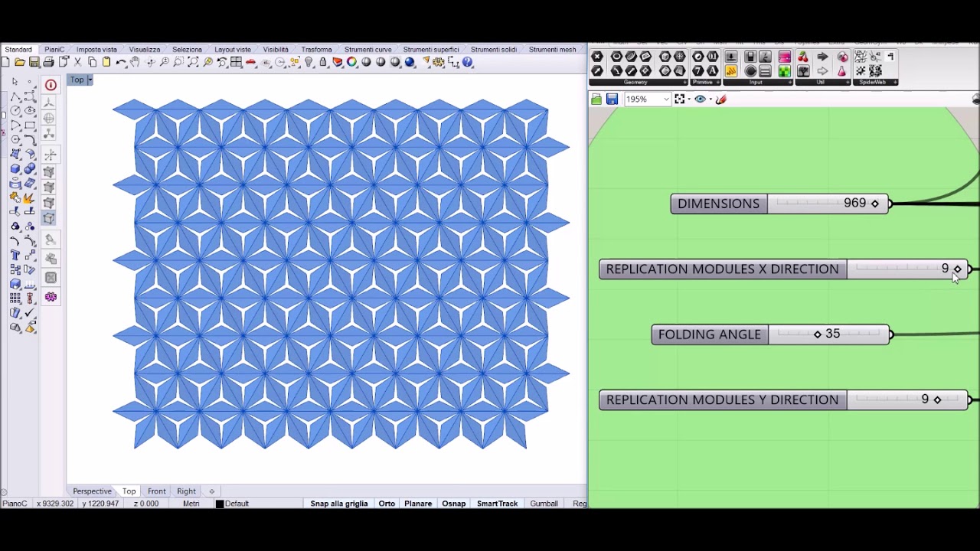Click the check mark tool in sidebar
The width and height of the screenshot is (980, 551).
pyautogui.click(x=30, y=312)
